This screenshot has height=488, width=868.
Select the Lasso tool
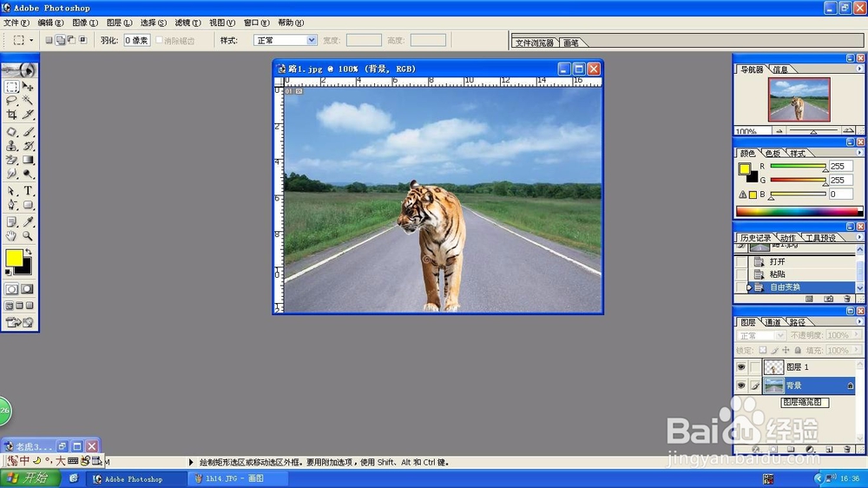[11, 100]
